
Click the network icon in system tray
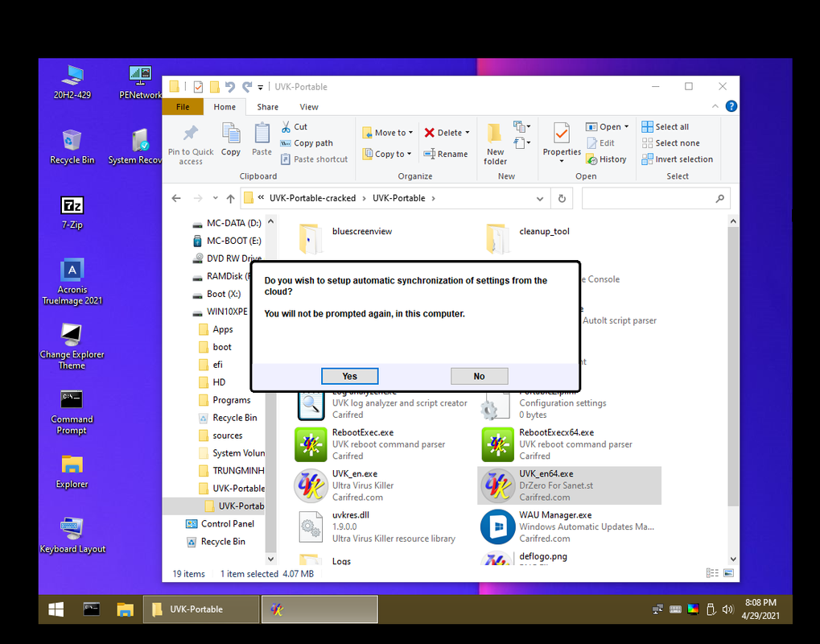[658, 609]
